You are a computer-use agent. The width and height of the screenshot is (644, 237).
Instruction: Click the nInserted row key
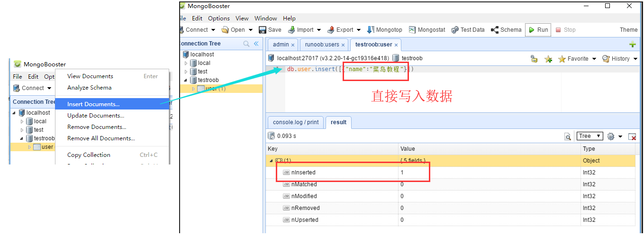pos(303,173)
